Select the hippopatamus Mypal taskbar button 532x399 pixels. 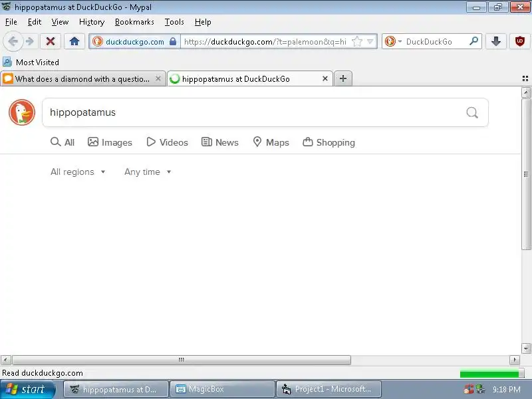[x=116, y=389]
